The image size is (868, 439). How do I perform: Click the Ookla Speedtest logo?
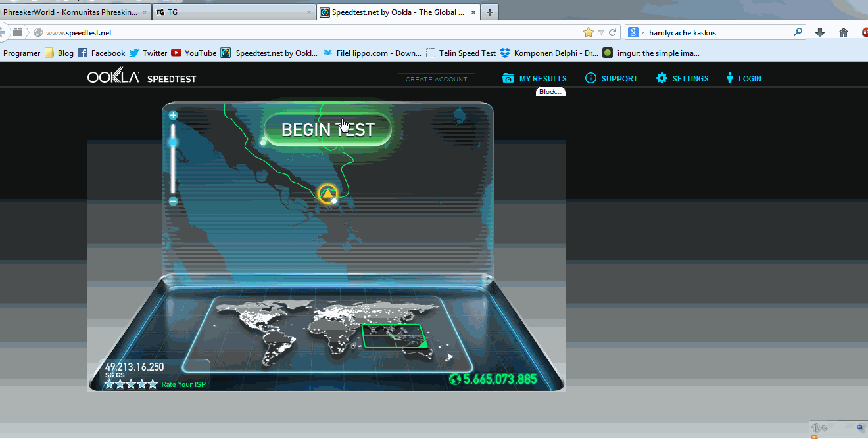tap(142, 78)
